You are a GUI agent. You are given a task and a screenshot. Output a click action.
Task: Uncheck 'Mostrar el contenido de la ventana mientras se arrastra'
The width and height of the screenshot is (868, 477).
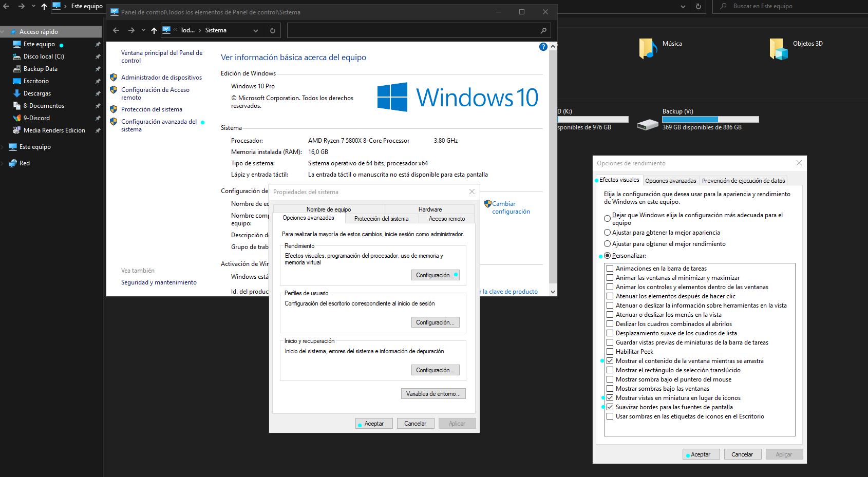click(x=610, y=361)
